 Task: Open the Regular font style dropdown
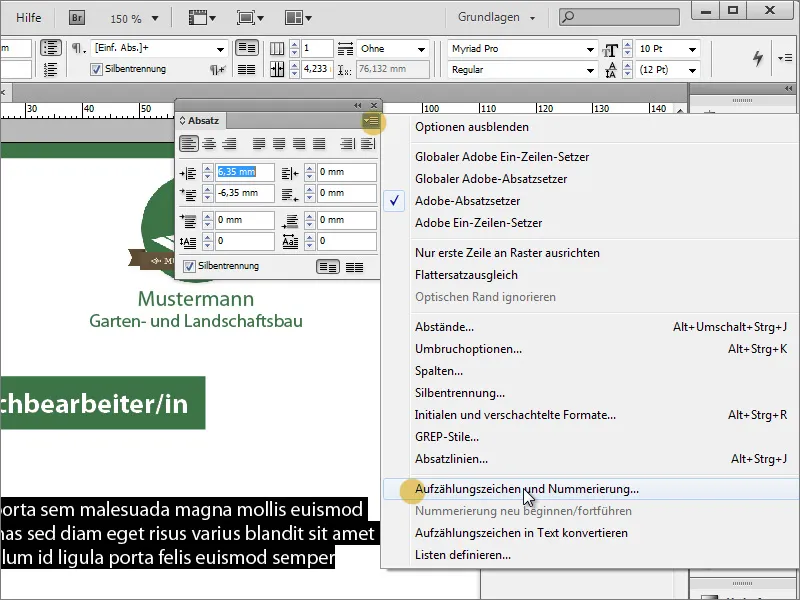590,70
